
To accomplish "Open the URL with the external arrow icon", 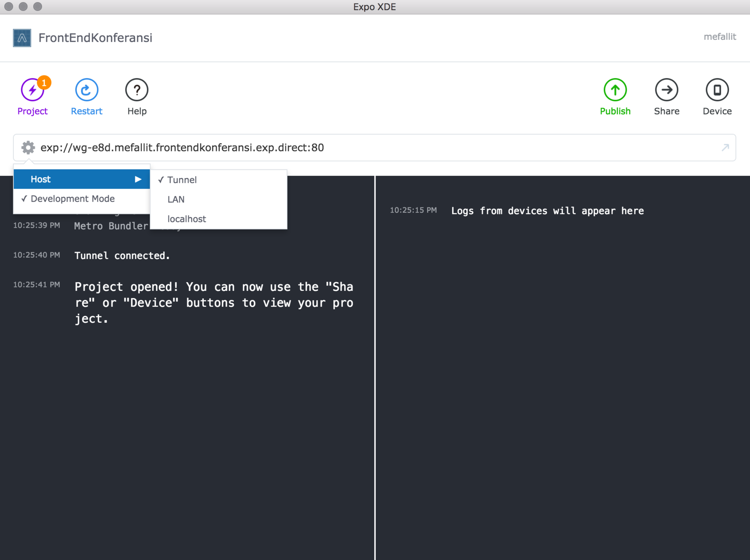I will pos(725,148).
